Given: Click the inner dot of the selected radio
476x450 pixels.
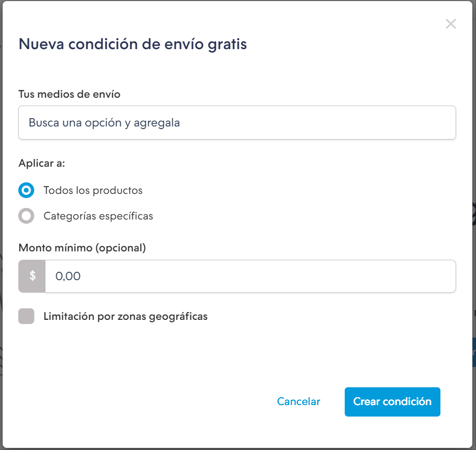Looking at the screenshot, I should pos(26,190).
